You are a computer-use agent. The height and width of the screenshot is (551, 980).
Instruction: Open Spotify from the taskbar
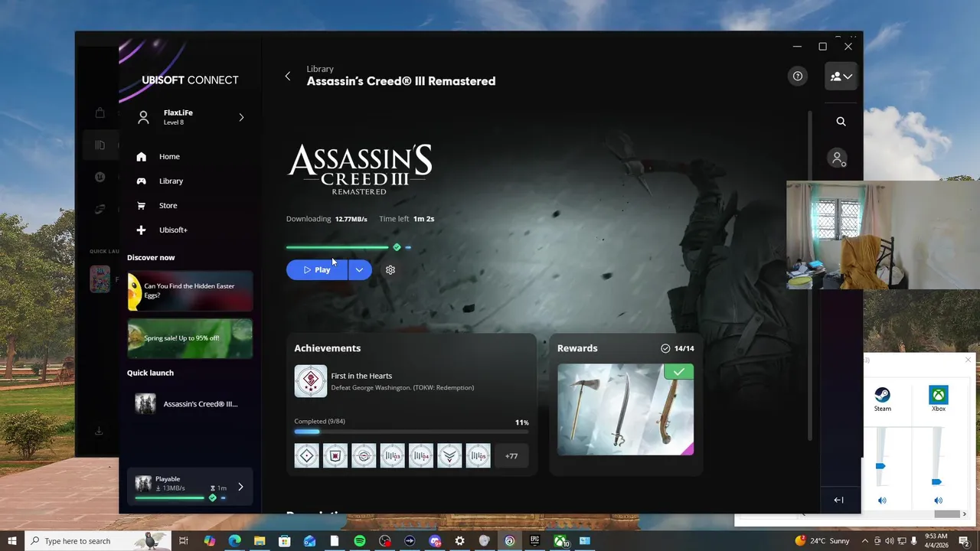coord(360,541)
